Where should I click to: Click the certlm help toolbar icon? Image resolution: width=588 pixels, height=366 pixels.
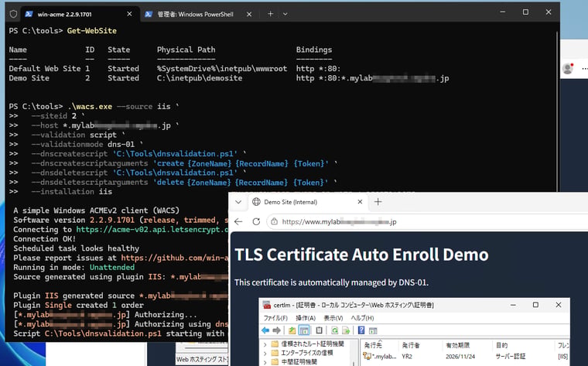tap(361, 330)
